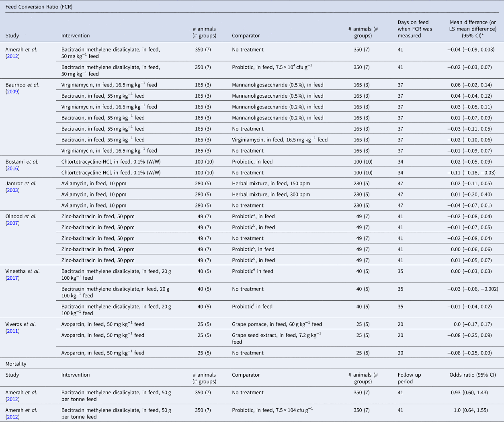Select the Mortality section heading
504x422 pixels.
point(16,364)
